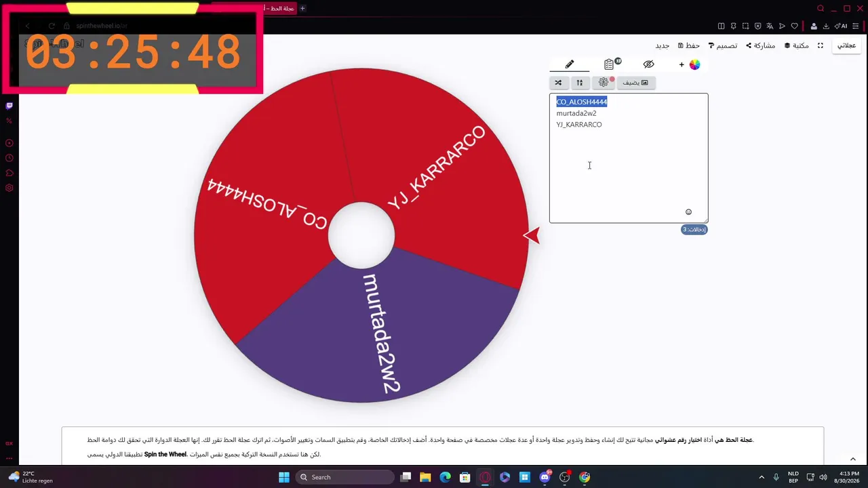Screen dimensions: 868x488
Task: Shuffle the wheel entries
Action: (x=558, y=83)
